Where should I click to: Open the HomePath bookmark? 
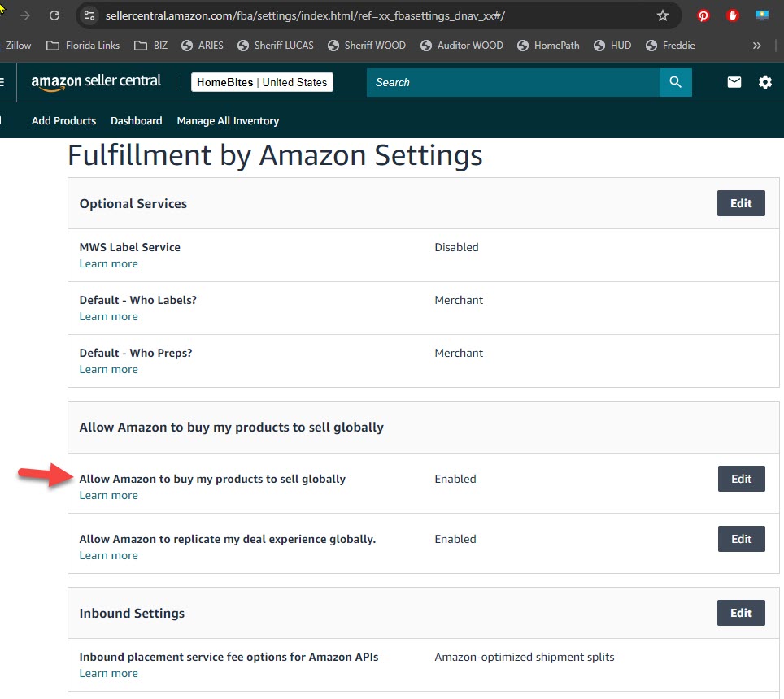(x=548, y=46)
